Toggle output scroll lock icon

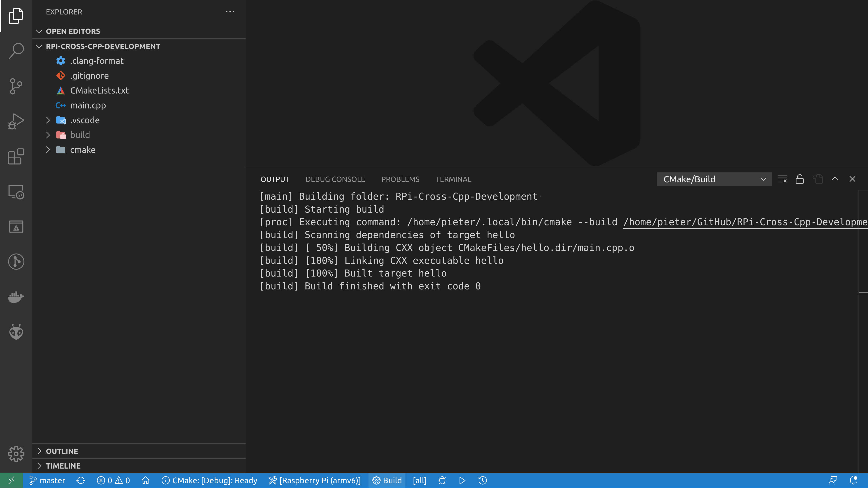[800, 179]
